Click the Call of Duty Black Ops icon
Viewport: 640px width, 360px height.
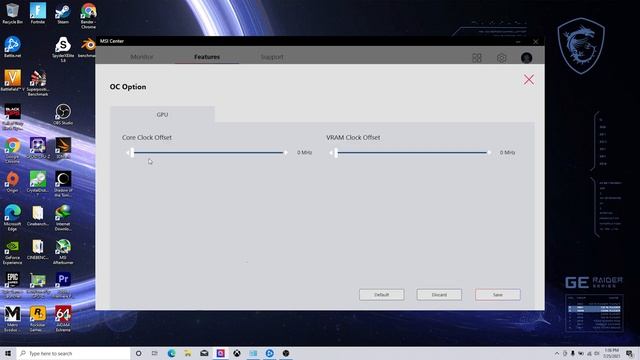click(x=12, y=117)
